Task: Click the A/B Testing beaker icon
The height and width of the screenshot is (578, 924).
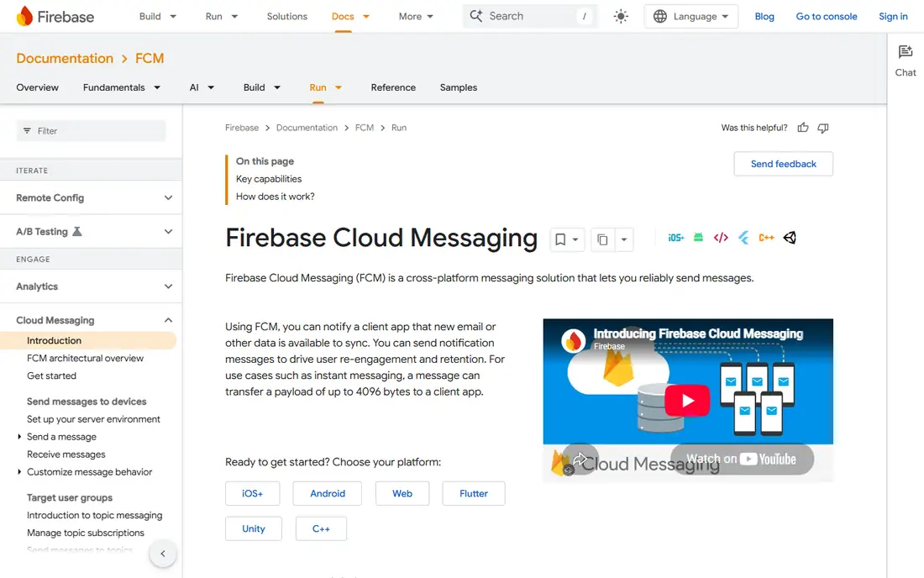Action: click(76, 232)
